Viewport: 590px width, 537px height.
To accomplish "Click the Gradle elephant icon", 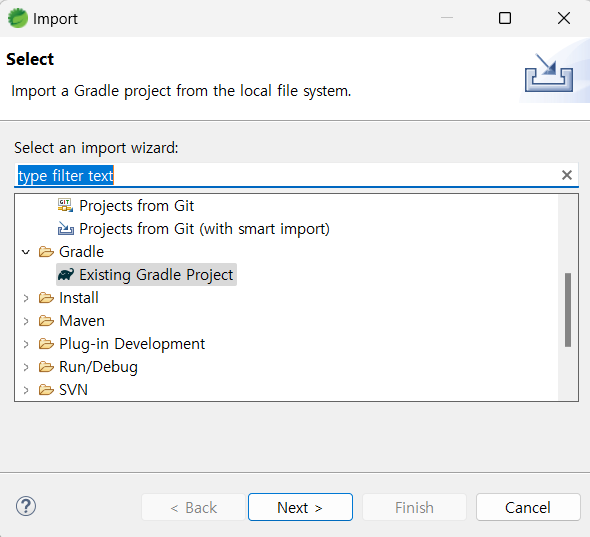I will [x=66, y=274].
